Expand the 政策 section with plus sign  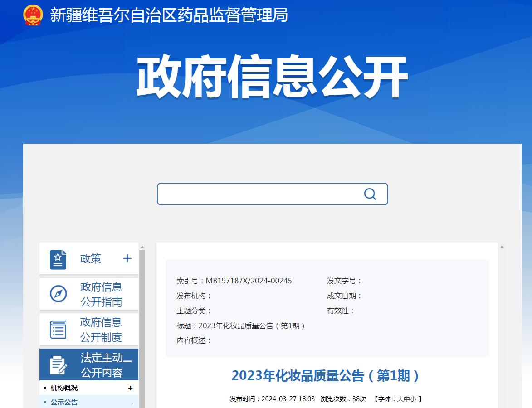tap(127, 258)
